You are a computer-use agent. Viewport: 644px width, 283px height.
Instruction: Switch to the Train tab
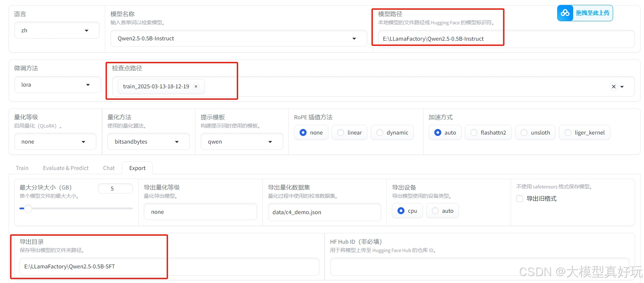[x=22, y=168]
